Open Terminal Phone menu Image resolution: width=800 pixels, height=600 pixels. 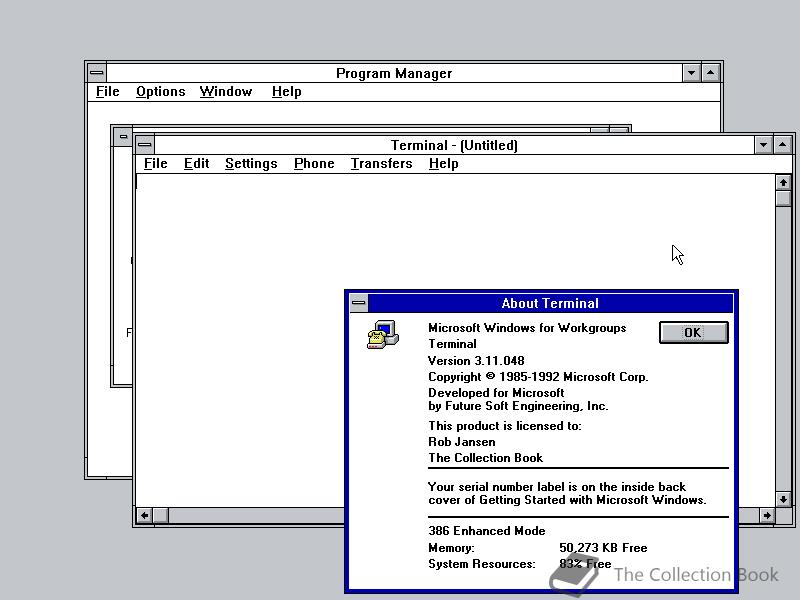314,164
